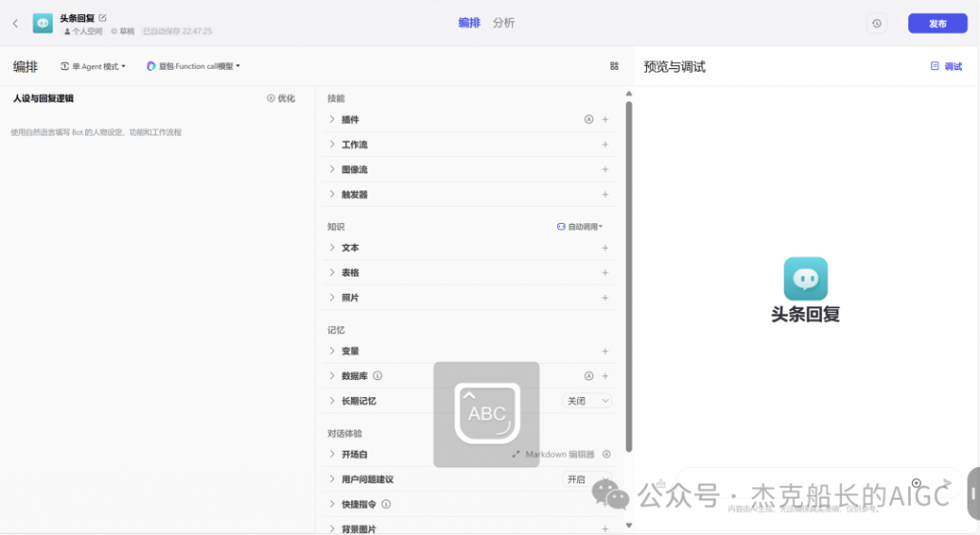Click the scroll-down arrow of the skills panel
The height and width of the screenshot is (535, 980).
(x=629, y=525)
